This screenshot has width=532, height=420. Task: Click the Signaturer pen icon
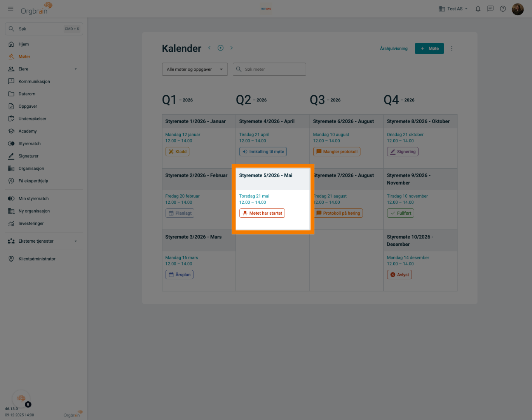click(x=11, y=156)
